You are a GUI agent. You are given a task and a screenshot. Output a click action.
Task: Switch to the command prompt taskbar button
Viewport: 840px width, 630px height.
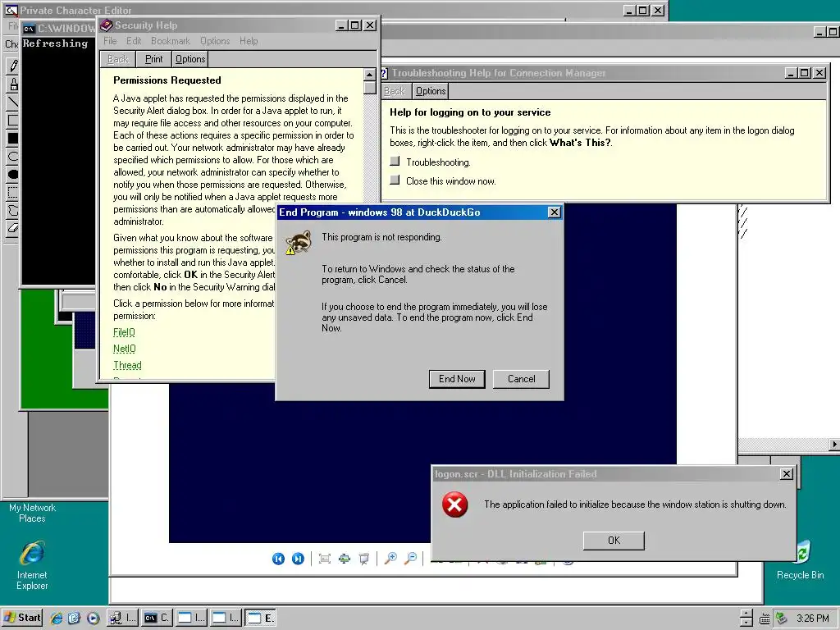pyautogui.click(x=157, y=618)
